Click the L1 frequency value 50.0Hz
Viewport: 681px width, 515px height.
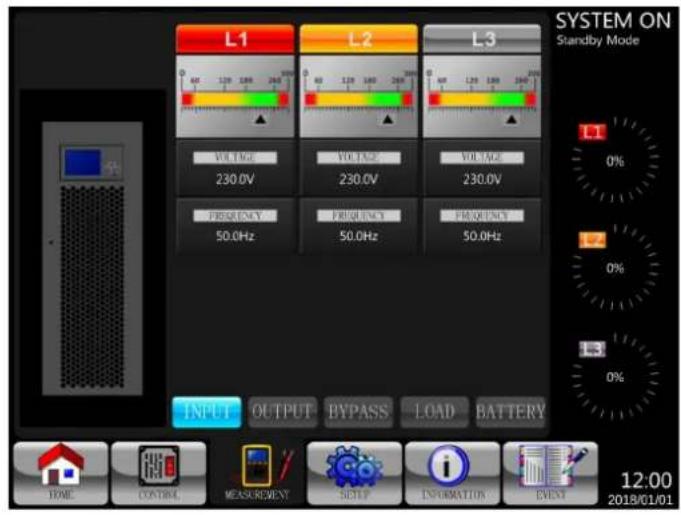pyautogui.click(x=235, y=236)
